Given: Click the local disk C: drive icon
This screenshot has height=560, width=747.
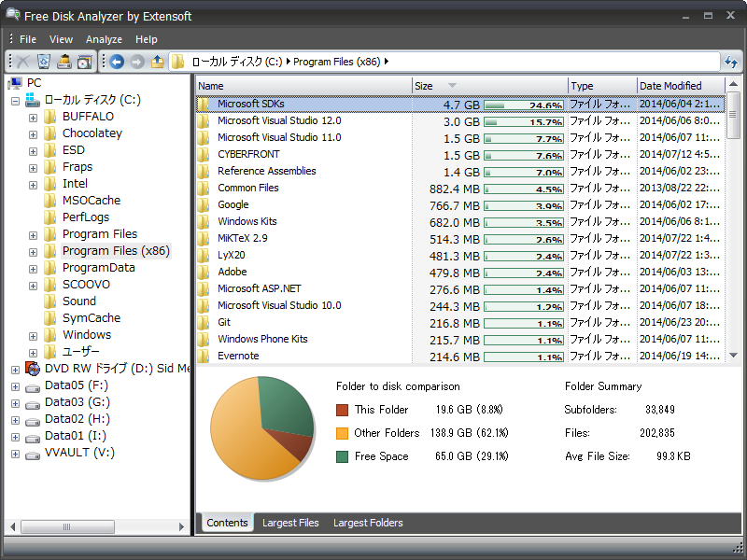Looking at the screenshot, I should coord(33,100).
